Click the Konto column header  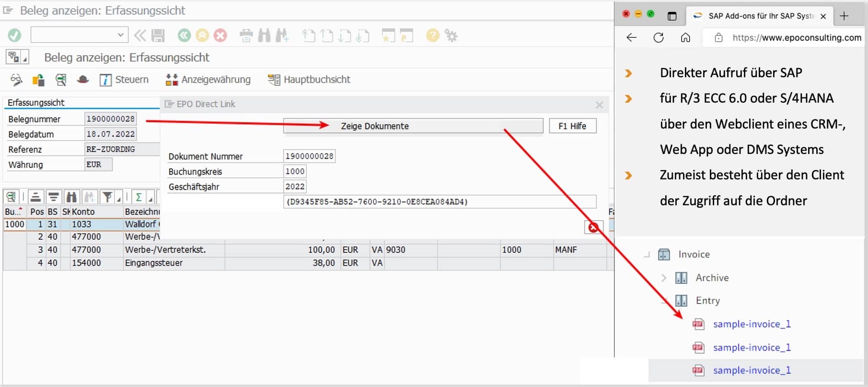pyautogui.click(x=96, y=211)
